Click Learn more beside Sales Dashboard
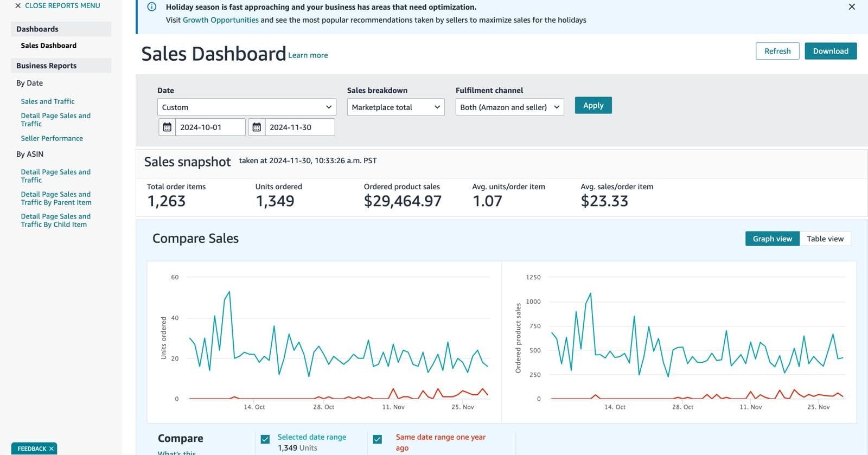 click(x=308, y=55)
